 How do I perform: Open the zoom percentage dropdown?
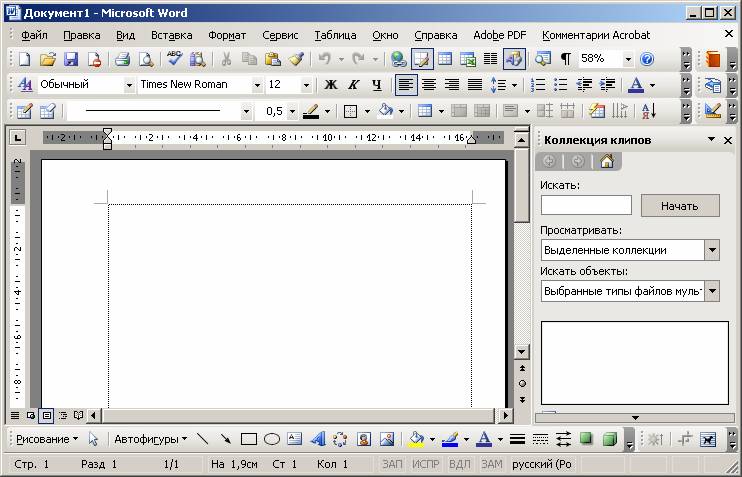pyautogui.click(x=628, y=60)
